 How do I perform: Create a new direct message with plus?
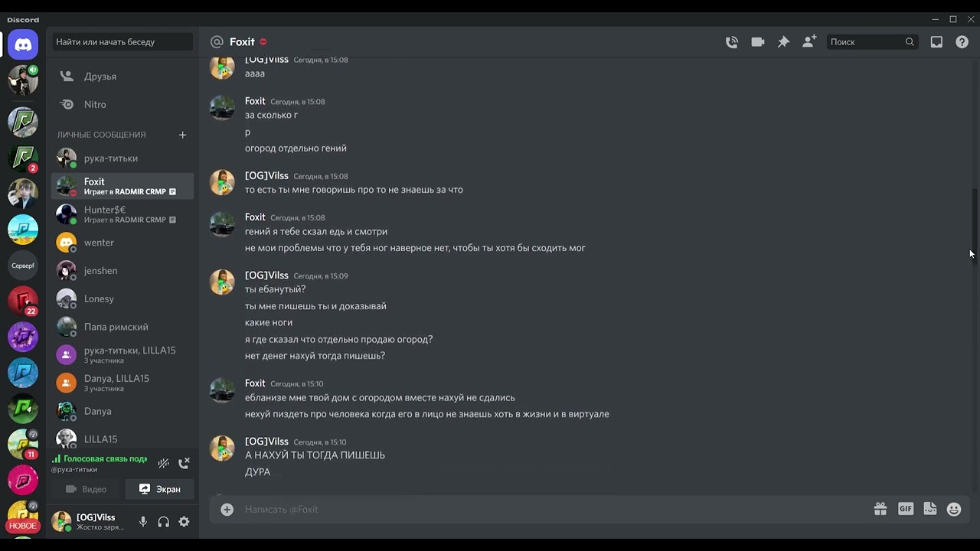click(x=182, y=135)
